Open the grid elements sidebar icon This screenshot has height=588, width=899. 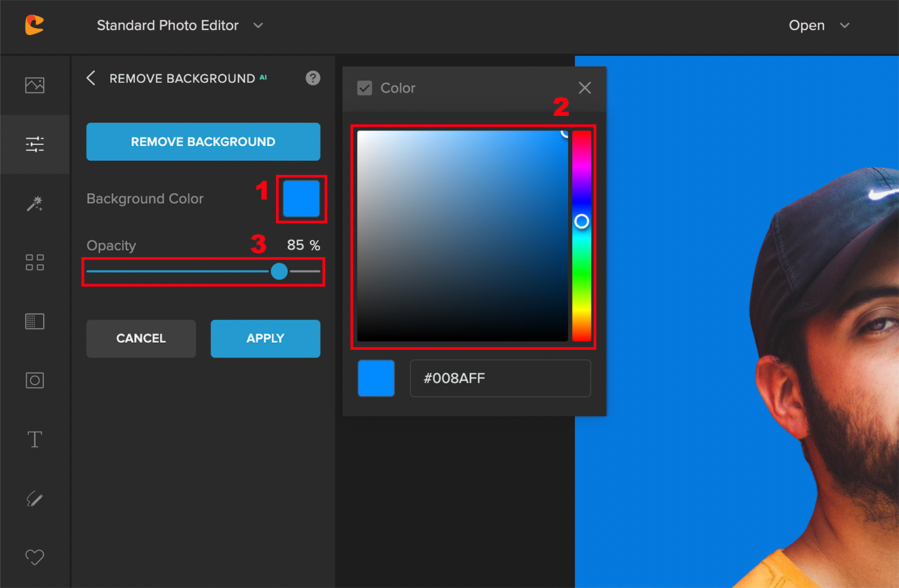pyautogui.click(x=34, y=263)
